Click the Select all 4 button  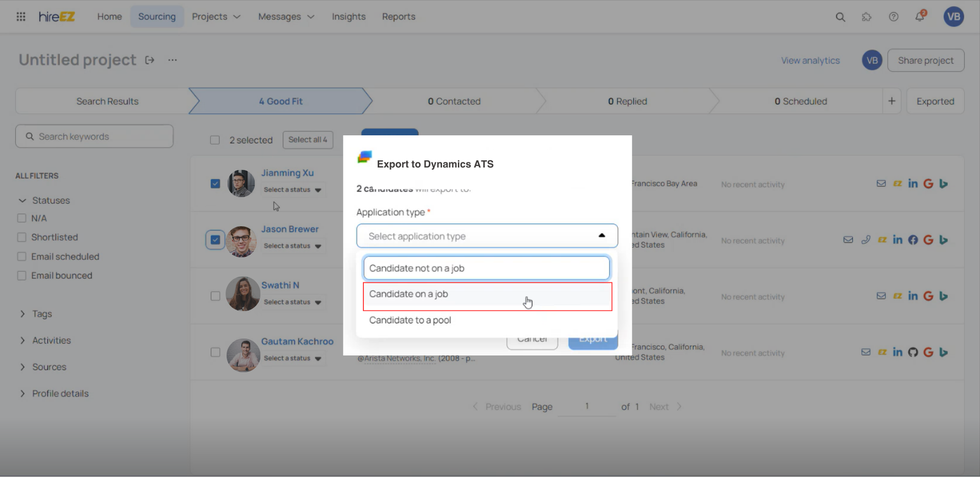(308, 140)
